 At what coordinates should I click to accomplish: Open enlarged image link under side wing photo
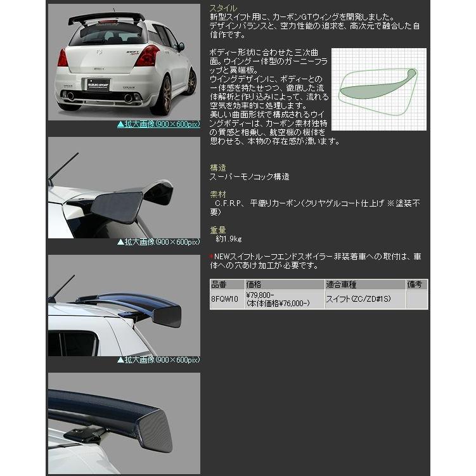click(x=158, y=360)
